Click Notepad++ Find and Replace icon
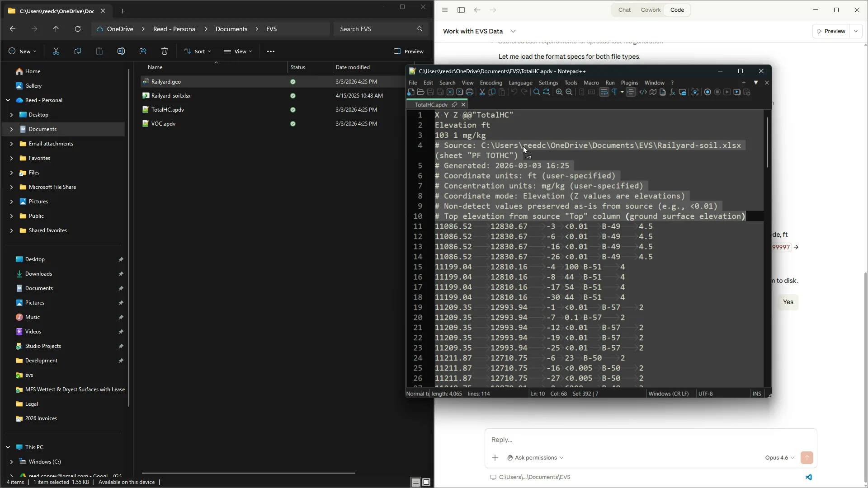The width and height of the screenshot is (868, 488). coord(547,92)
